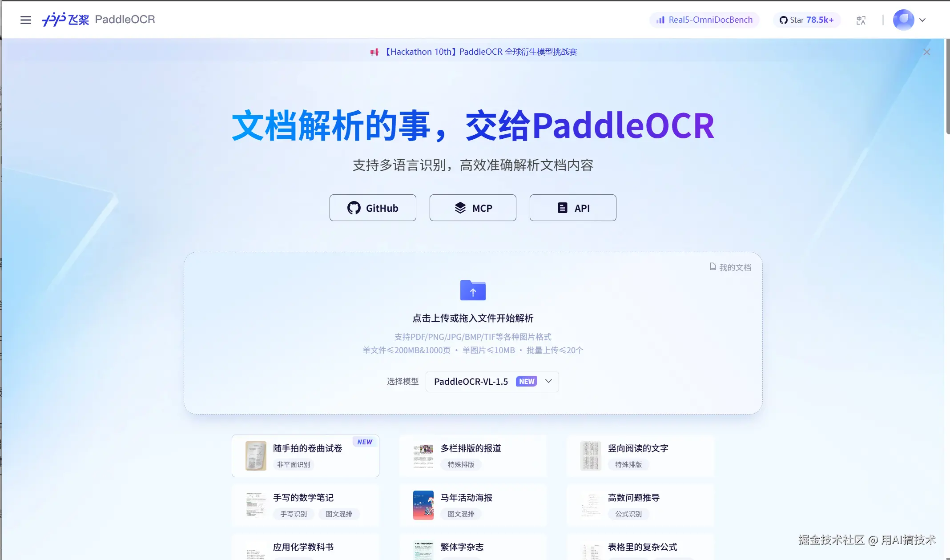Click the PaddlePaddle 飞桨 logo
The width and height of the screenshot is (950, 560).
point(65,20)
